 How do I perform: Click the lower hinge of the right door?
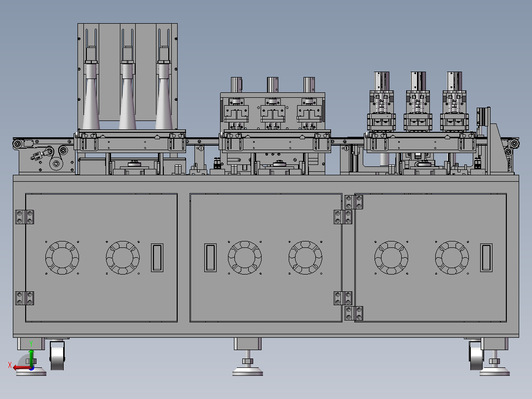click(x=354, y=313)
